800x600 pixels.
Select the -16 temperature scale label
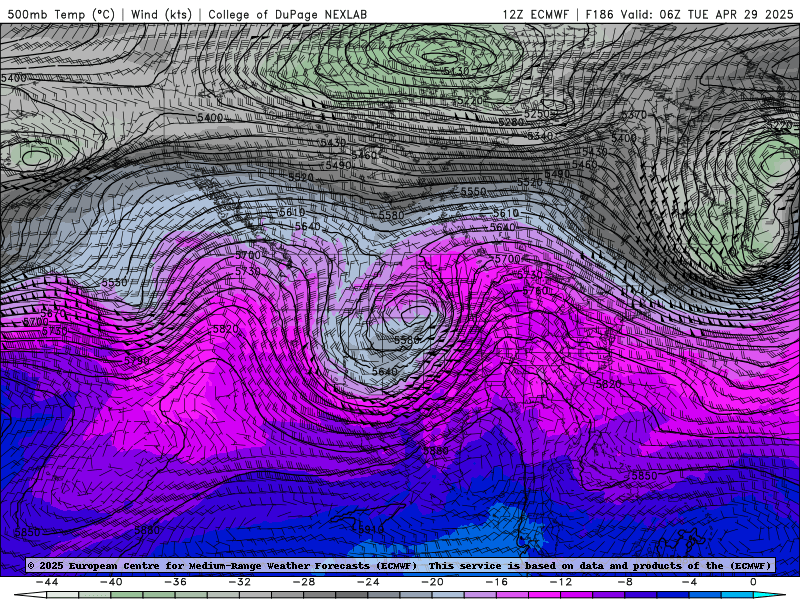[497, 582]
